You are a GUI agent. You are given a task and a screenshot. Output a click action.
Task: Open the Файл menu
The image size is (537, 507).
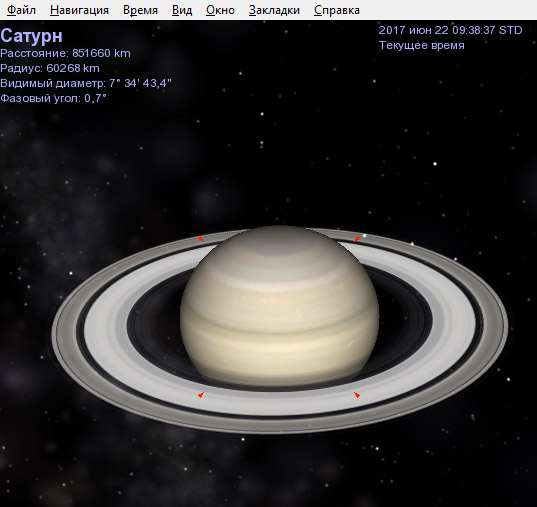[x=21, y=10]
